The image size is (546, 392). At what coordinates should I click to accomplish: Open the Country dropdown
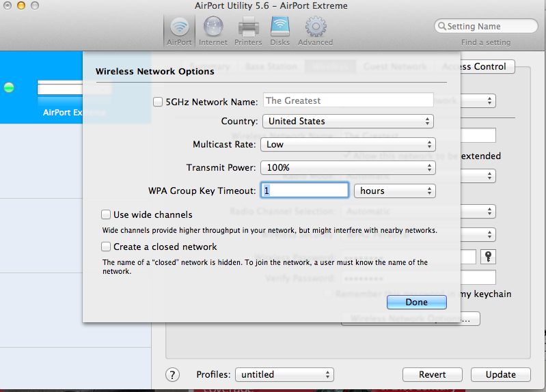click(348, 121)
